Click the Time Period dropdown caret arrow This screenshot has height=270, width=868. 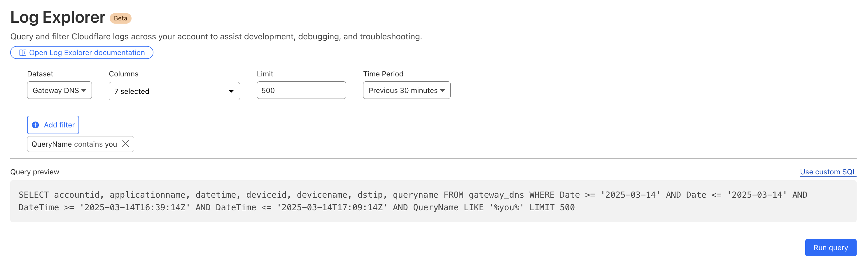[442, 91]
